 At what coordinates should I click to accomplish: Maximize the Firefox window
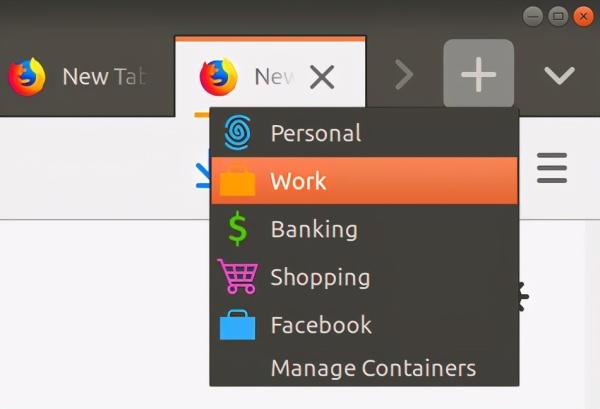point(558,16)
